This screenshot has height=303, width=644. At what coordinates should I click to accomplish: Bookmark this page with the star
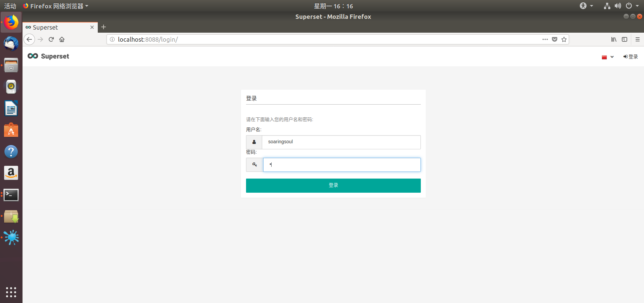point(564,39)
